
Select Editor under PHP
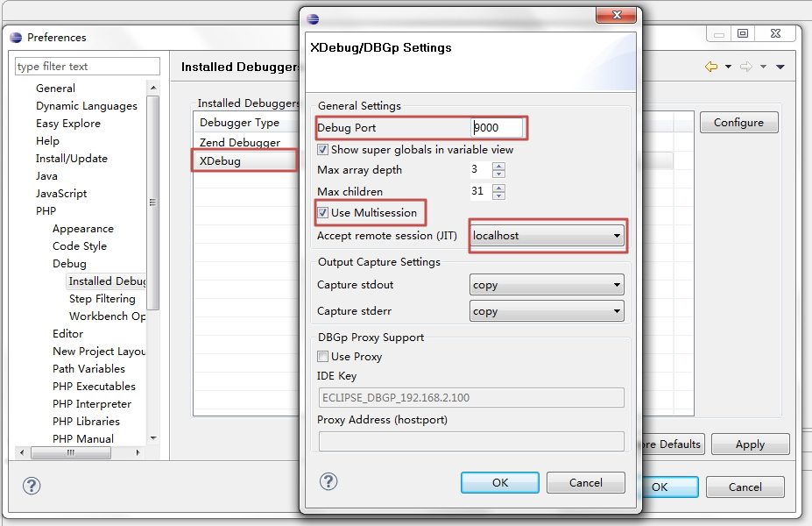tap(67, 334)
